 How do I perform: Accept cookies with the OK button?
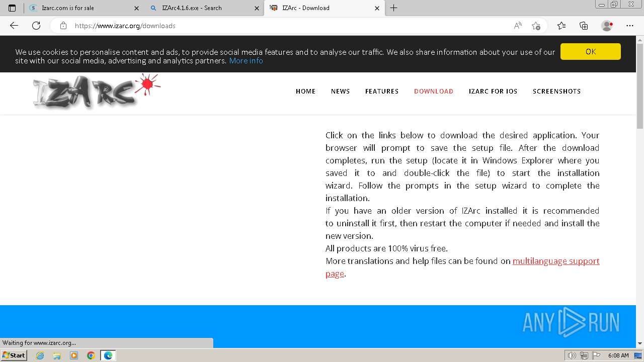click(x=591, y=51)
